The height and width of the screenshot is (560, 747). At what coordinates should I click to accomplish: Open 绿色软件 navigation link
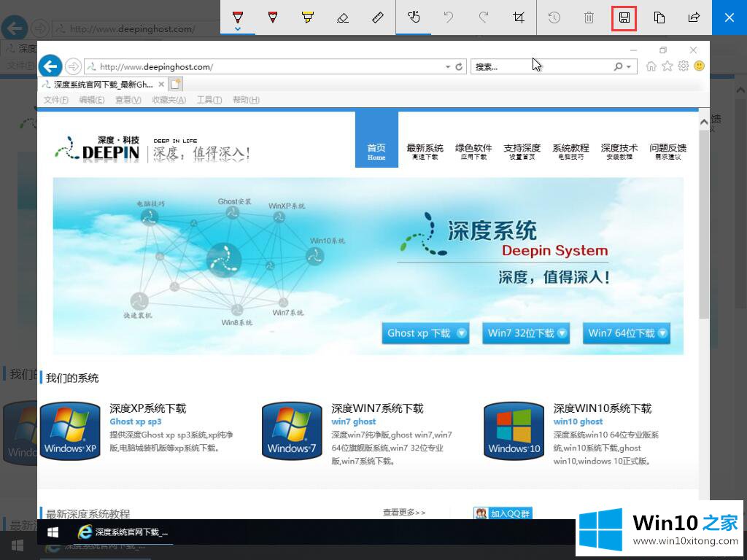coord(473,152)
